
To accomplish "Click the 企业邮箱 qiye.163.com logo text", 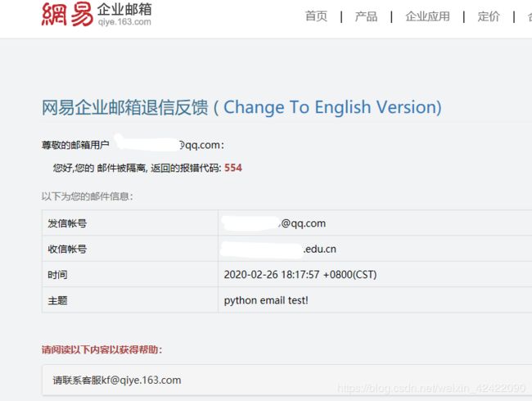I will point(124,15).
